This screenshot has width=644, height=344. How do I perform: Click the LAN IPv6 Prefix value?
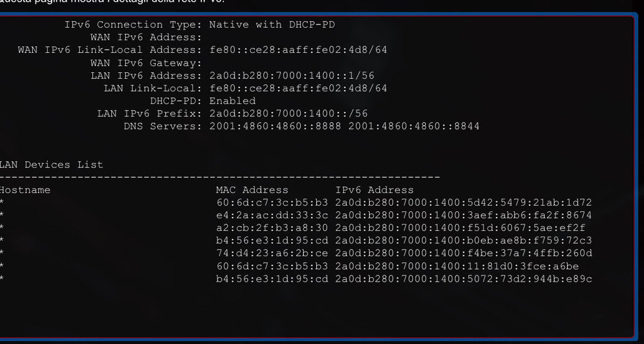click(x=288, y=114)
